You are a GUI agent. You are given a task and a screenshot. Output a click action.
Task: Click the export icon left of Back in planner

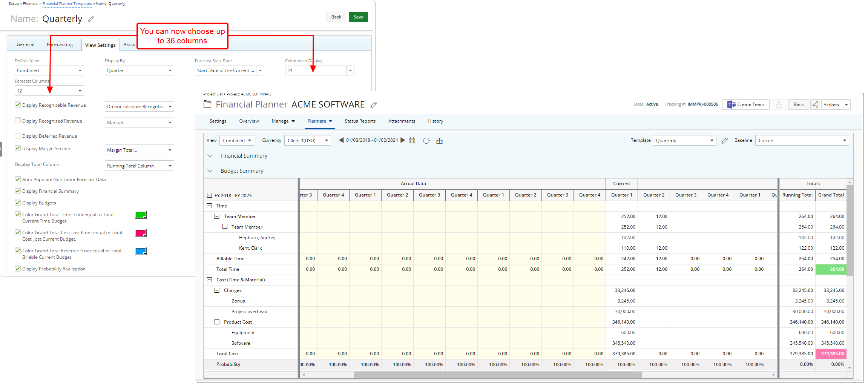point(779,104)
